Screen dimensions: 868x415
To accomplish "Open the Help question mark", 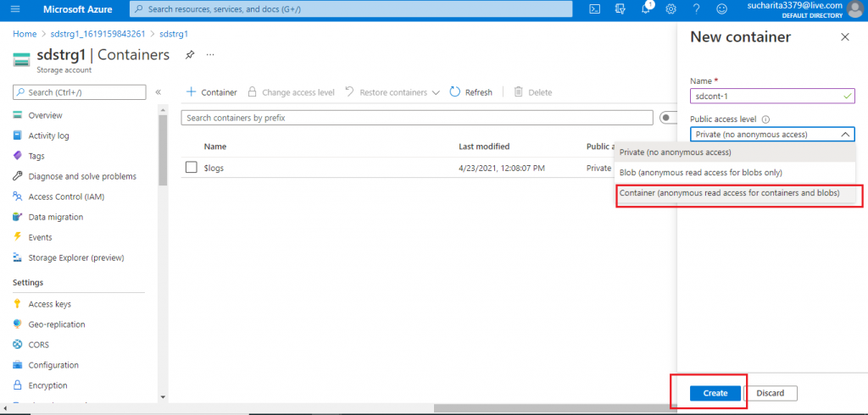I will coord(697,8).
